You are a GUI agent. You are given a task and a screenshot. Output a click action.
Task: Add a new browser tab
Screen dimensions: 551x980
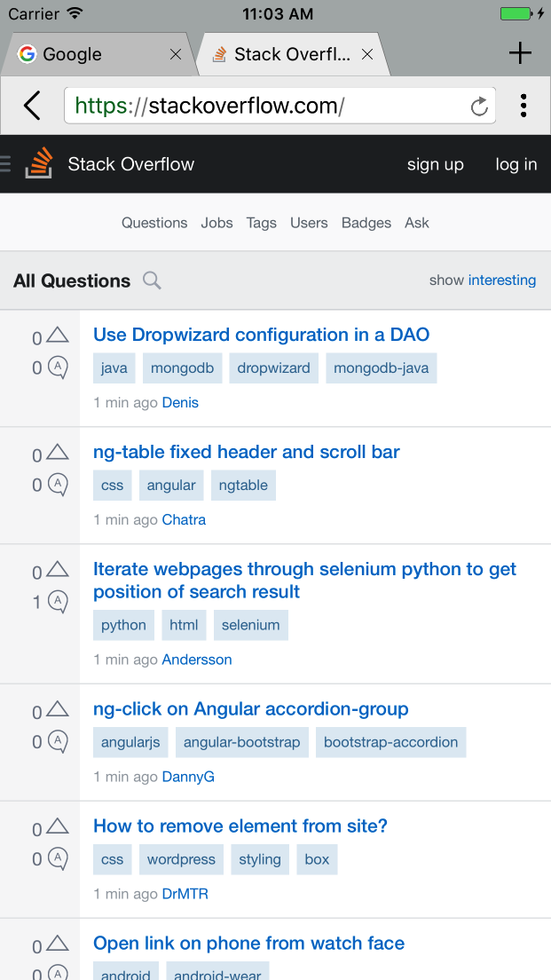click(520, 53)
